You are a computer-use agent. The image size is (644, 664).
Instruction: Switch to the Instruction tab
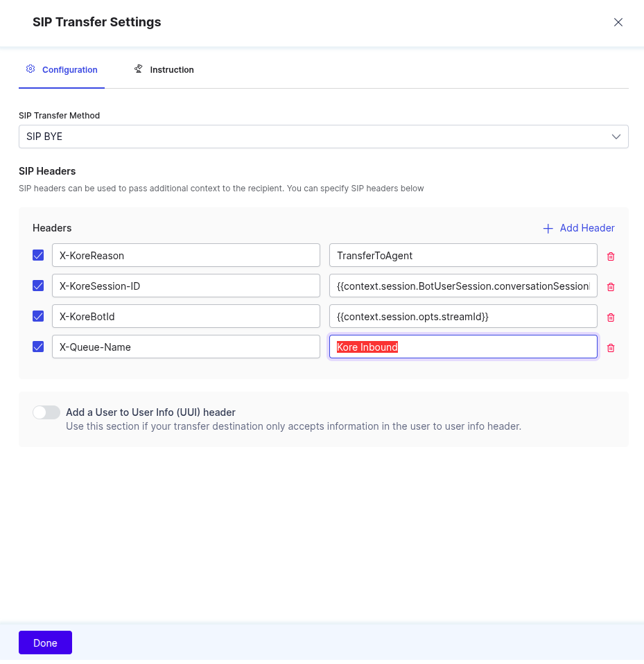(164, 70)
